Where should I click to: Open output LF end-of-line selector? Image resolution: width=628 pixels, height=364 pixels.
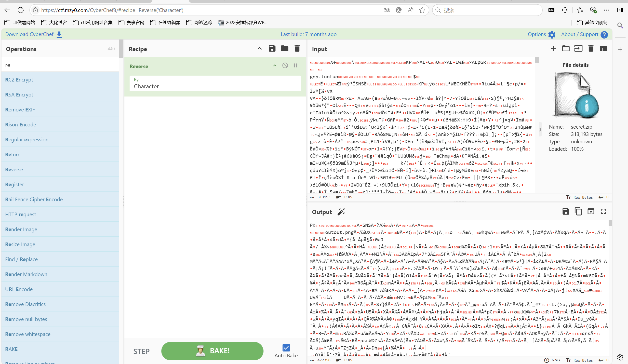click(x=604, y=360)
